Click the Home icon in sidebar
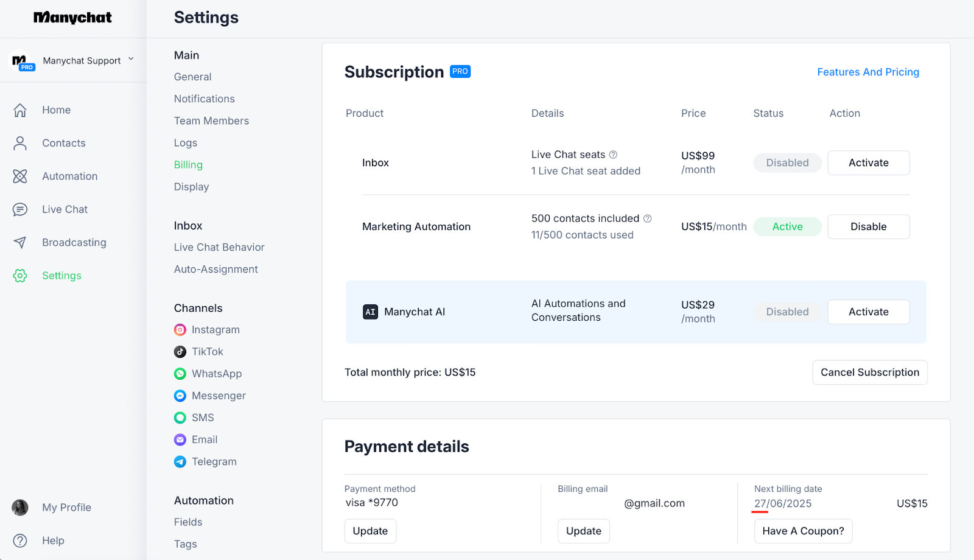 [20, 110]
